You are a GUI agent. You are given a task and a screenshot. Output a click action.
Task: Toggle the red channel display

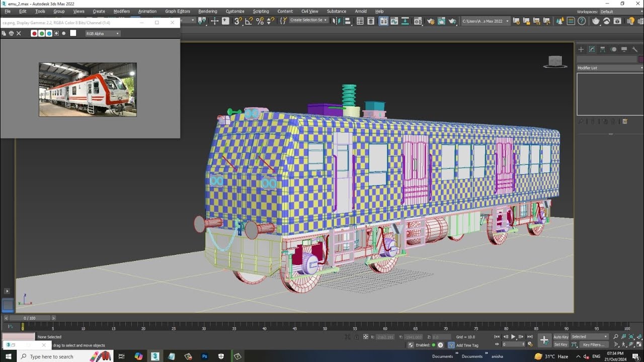point(34,33)
